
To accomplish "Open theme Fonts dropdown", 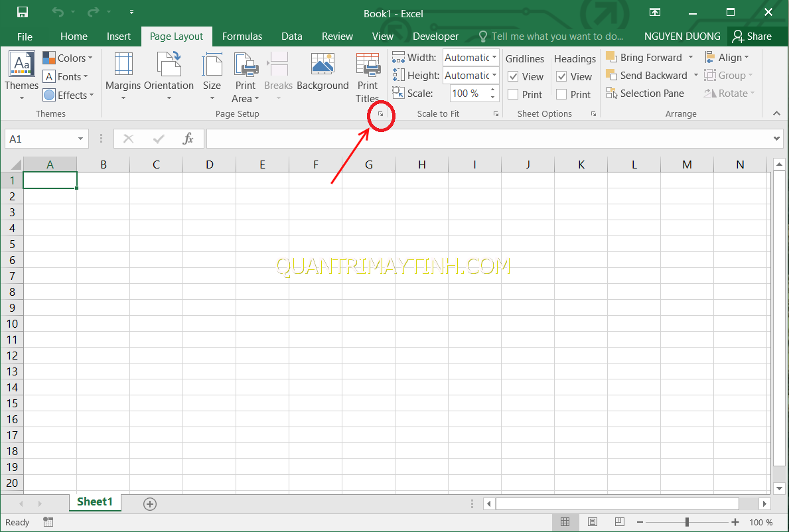I will click(x=66, y=76).
